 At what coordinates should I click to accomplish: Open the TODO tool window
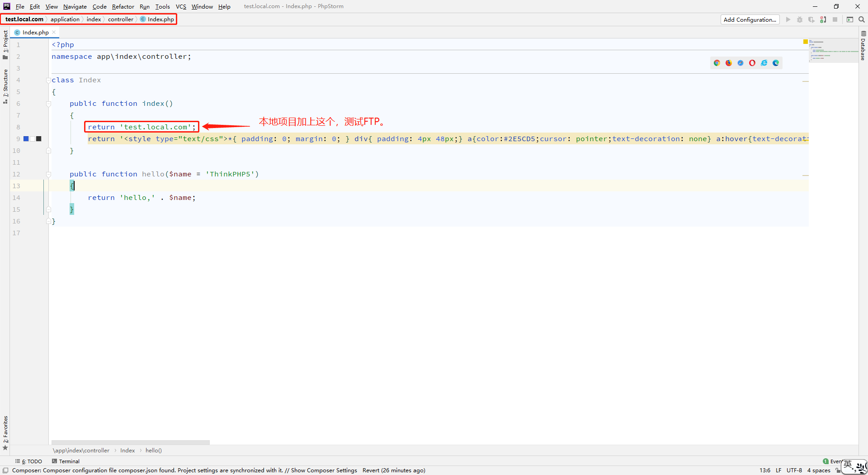[x=28, y=461]
